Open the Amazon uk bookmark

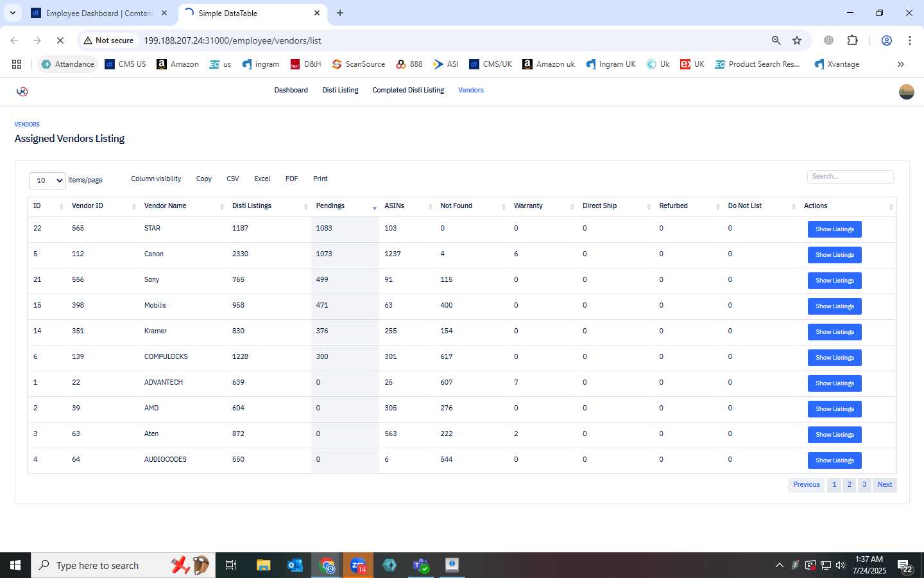click(549, 64)
